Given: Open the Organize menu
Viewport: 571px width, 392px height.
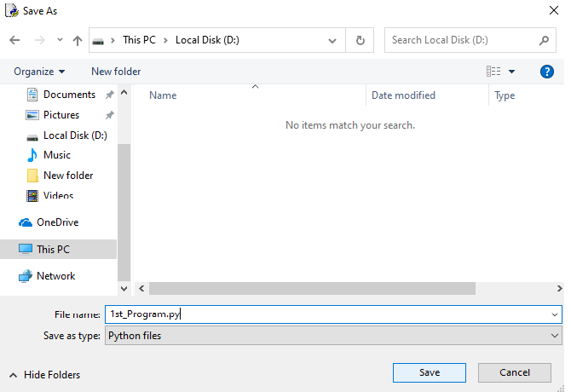Looking at the screenshot, I should click(x=39, y=72).
